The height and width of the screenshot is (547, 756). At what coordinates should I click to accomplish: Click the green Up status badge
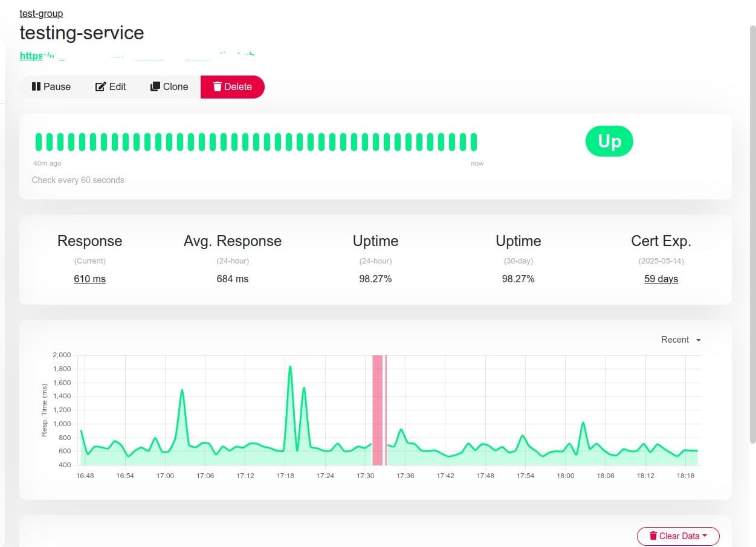point(609,141)
